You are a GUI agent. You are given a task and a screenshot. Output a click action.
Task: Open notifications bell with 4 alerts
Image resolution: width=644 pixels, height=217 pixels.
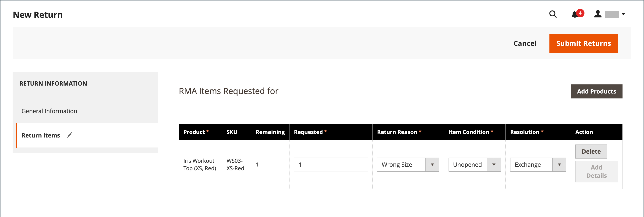575,14
